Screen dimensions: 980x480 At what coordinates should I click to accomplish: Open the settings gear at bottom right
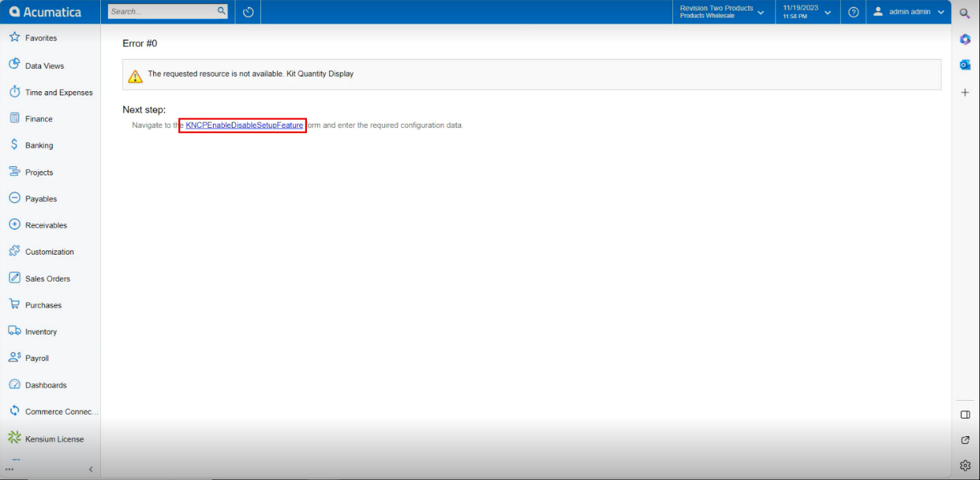[965, 465]
